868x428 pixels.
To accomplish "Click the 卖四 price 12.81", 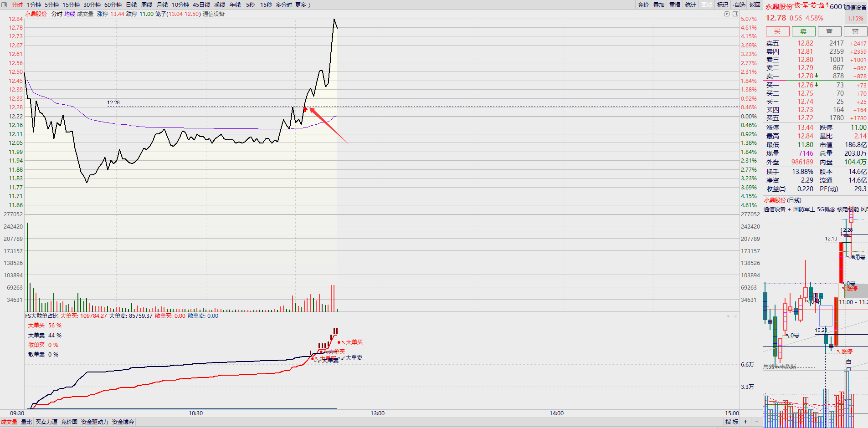I will 805,51.
